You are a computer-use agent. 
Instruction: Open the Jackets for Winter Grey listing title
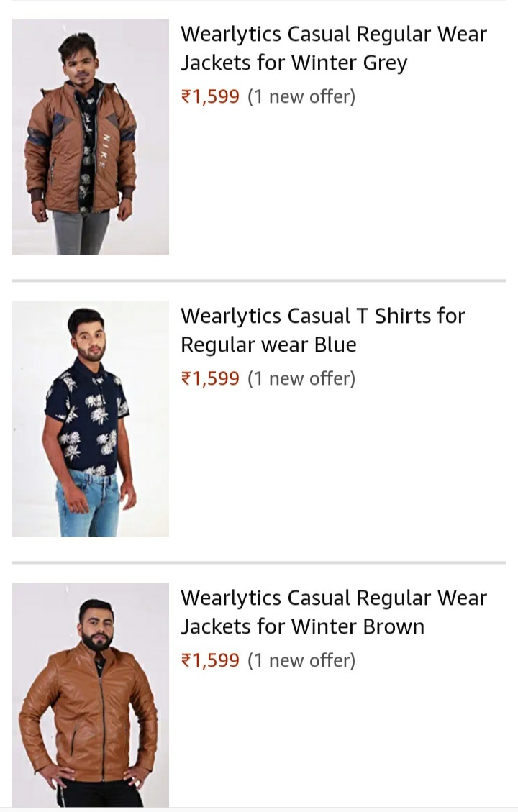tap(333, 48)
